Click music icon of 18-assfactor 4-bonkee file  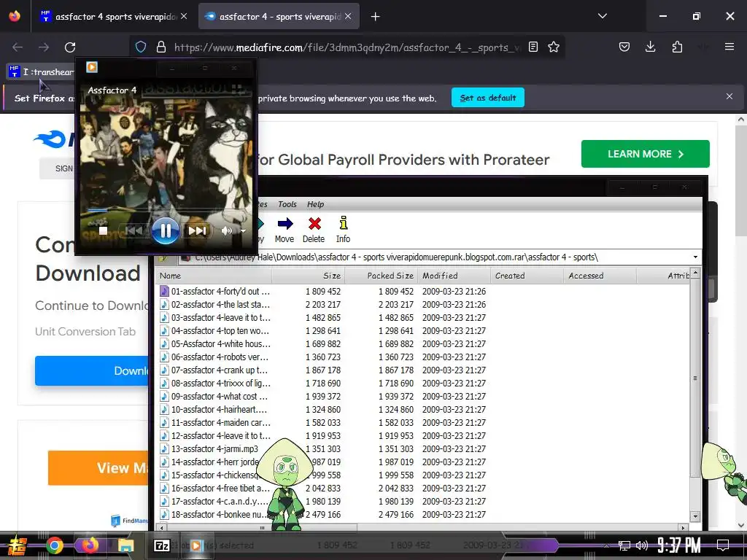164,514
